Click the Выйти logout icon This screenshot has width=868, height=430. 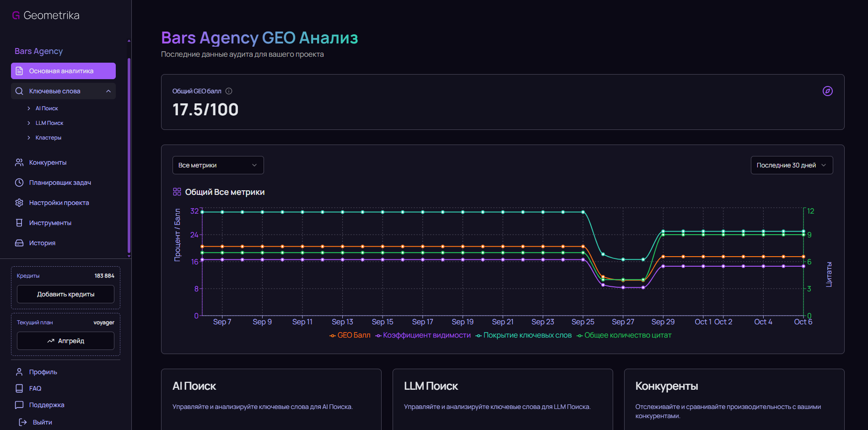pyautogui.click(x=23, y=422)
